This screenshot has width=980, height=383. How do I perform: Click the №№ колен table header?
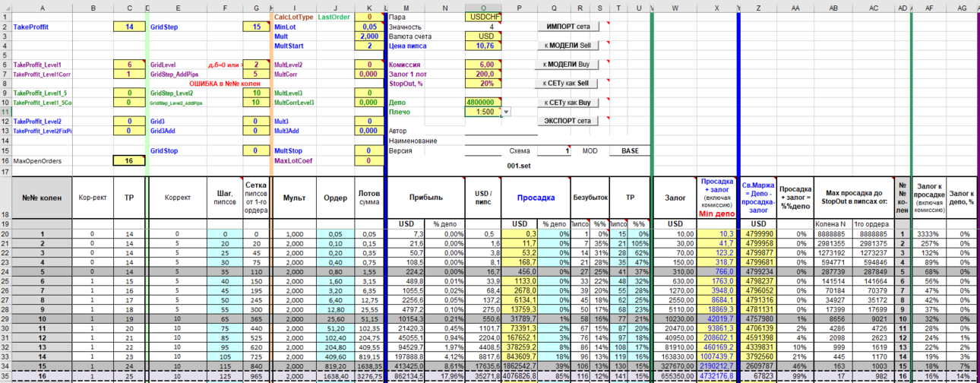(x=42, y=198)
